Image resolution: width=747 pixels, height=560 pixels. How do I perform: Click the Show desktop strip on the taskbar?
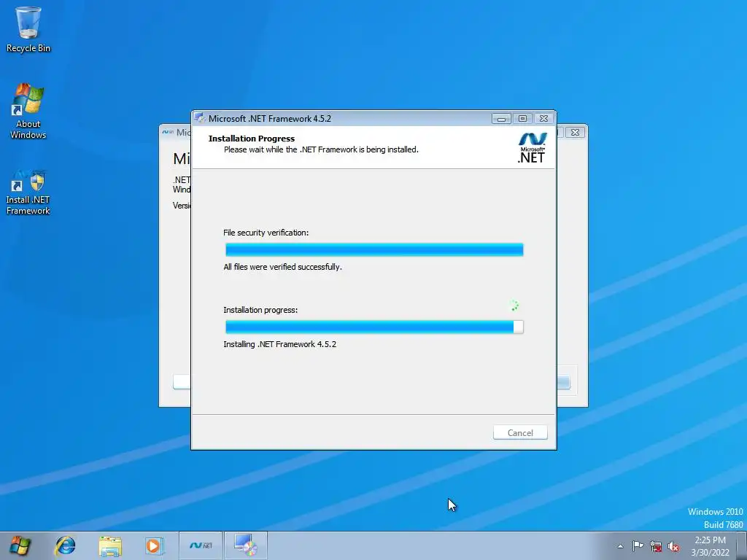[742, 545]
